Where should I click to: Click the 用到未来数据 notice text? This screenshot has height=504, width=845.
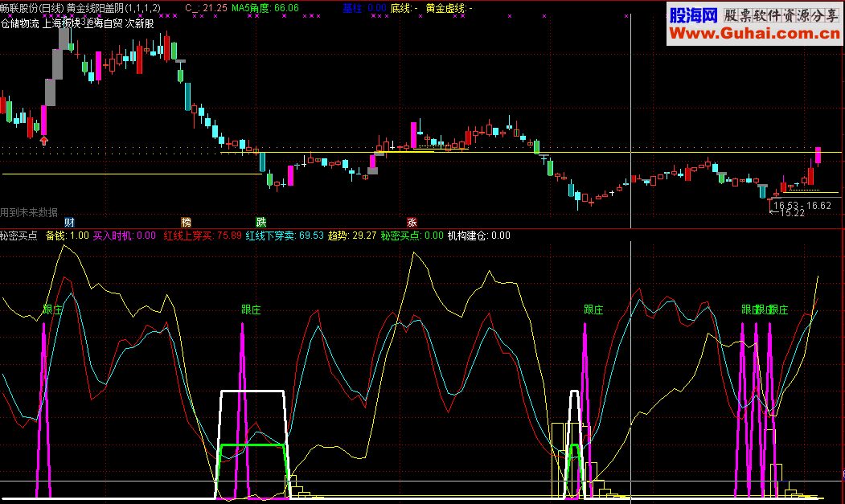[x=29, y=212]
